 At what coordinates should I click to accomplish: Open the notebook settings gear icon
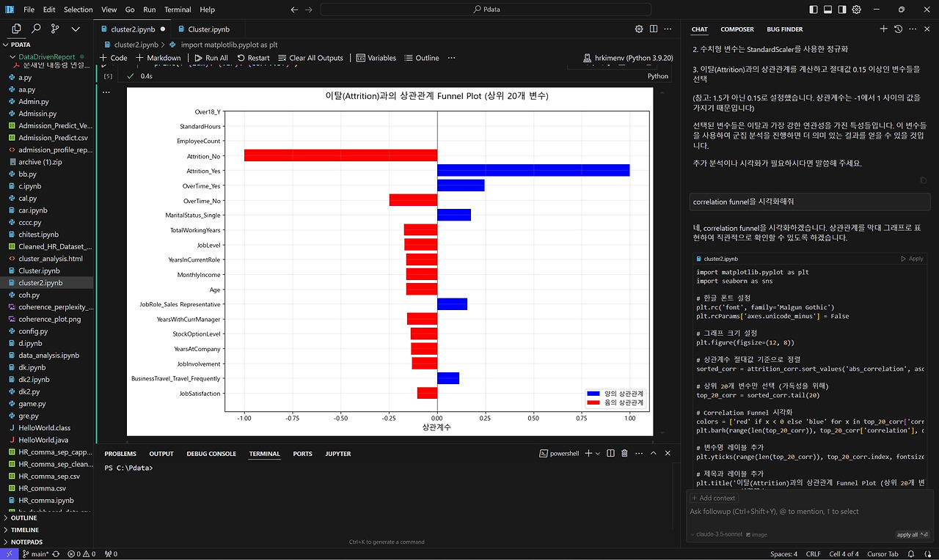point(639,29)
